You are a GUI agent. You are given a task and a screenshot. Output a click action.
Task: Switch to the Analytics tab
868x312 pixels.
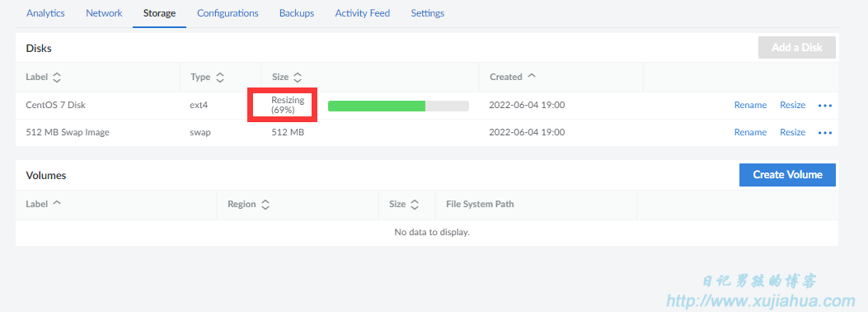click(45, 12)
